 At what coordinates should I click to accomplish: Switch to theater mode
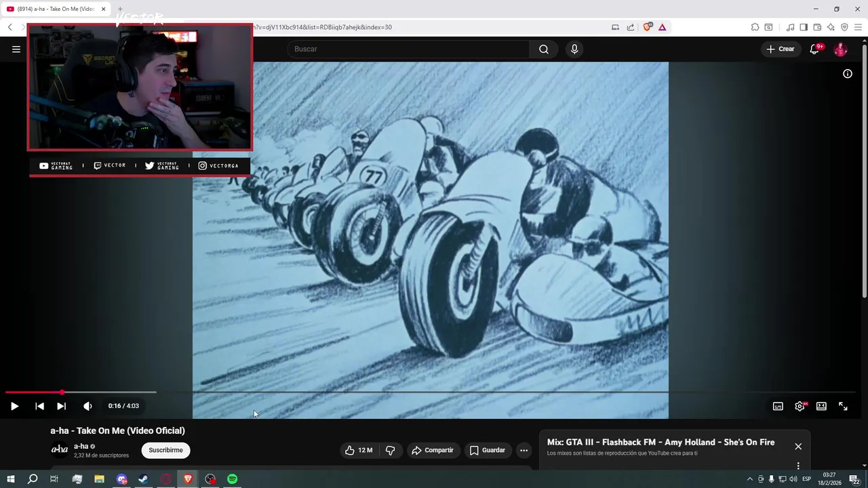click(x=821, y=406)
